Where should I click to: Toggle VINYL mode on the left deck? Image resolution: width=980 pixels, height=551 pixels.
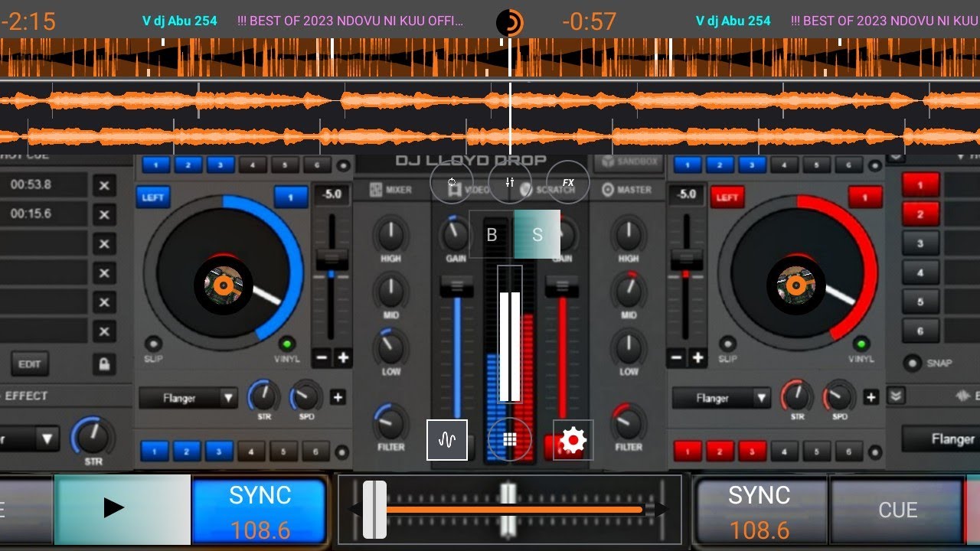coord(287,344)
